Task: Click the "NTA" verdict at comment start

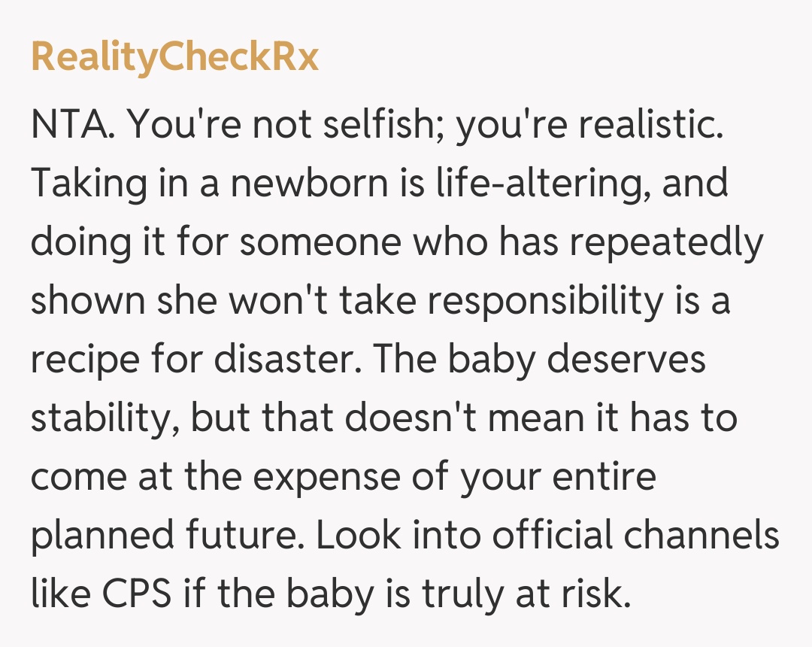Action: click(x=72, y=126)
